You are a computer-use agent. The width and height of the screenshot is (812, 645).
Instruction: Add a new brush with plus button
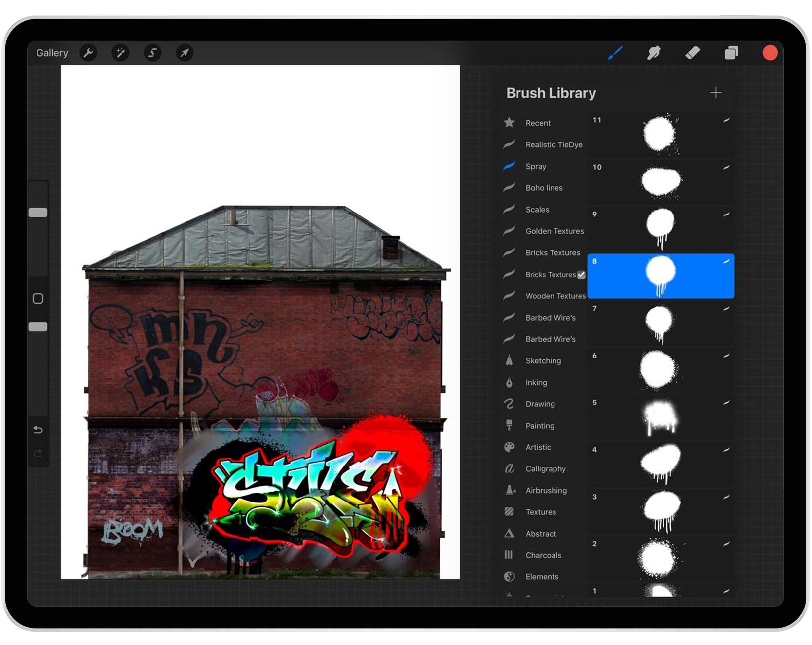(x=715, y=93)
